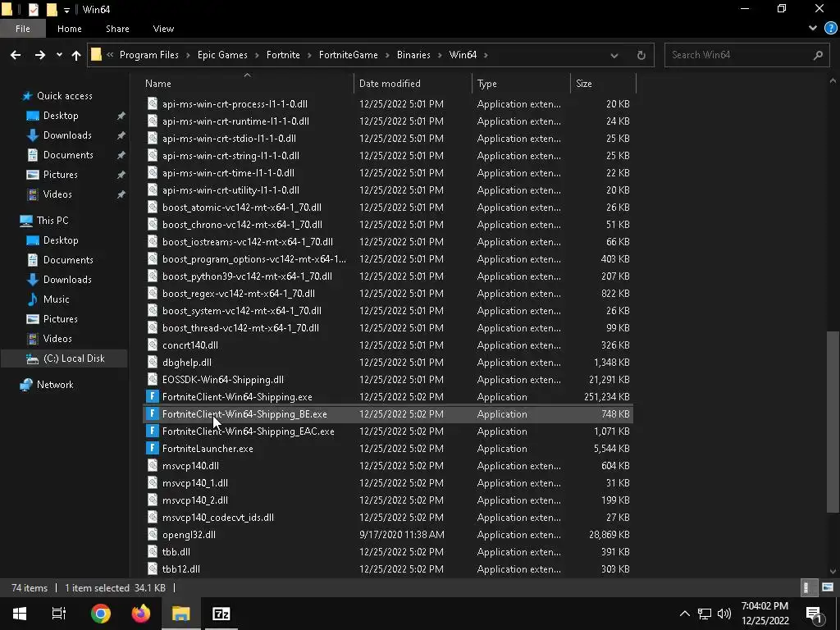The height and width of the screenshot is (630, 840).
Task: Click the Forward navigation arrow
Action: [40, 55]
